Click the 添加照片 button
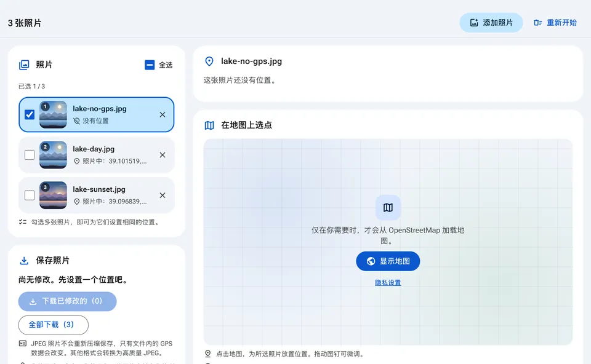This screenshot has width=591, height=364. click(491, 23)
